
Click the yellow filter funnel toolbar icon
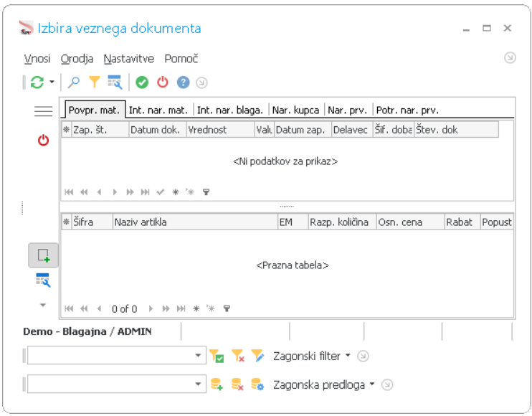coord(95,82)
